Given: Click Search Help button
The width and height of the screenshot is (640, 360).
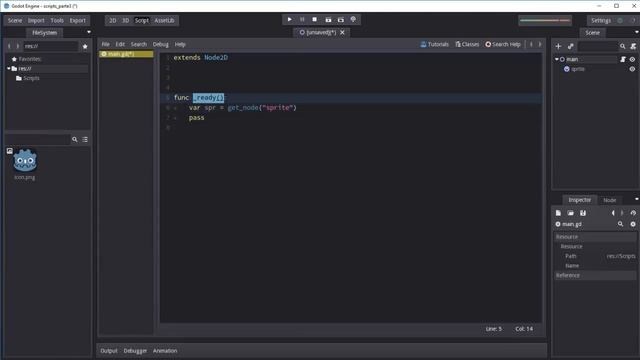Looking at the screenshot, I should (x=503, y=44).
